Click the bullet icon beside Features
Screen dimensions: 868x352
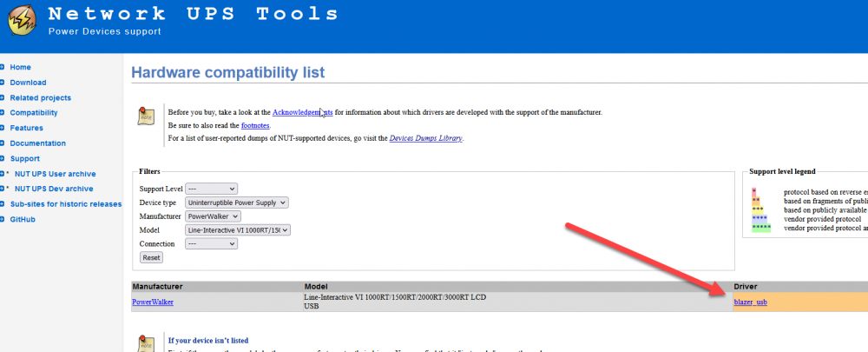3,128
